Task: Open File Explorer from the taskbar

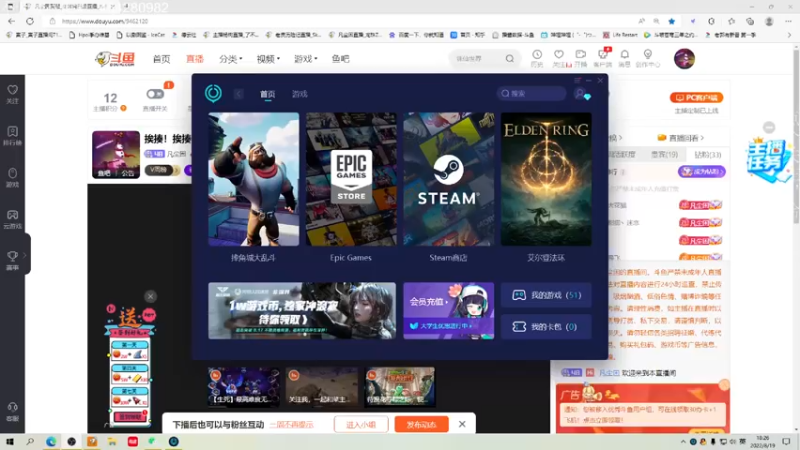Action: click(112, 441)
